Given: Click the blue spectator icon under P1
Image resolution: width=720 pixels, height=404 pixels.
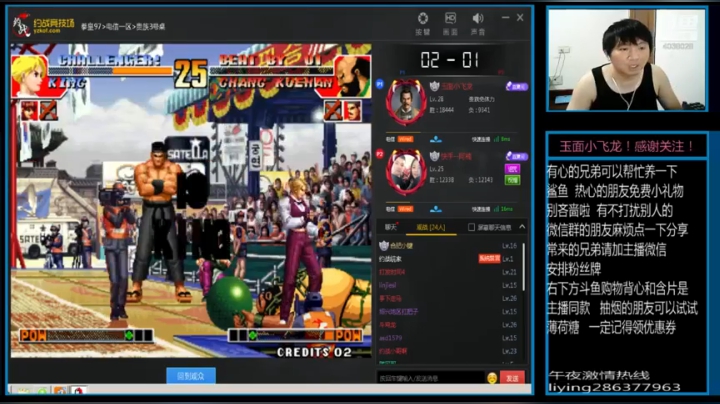Looking at the screenshot, I should coord(436,139).
